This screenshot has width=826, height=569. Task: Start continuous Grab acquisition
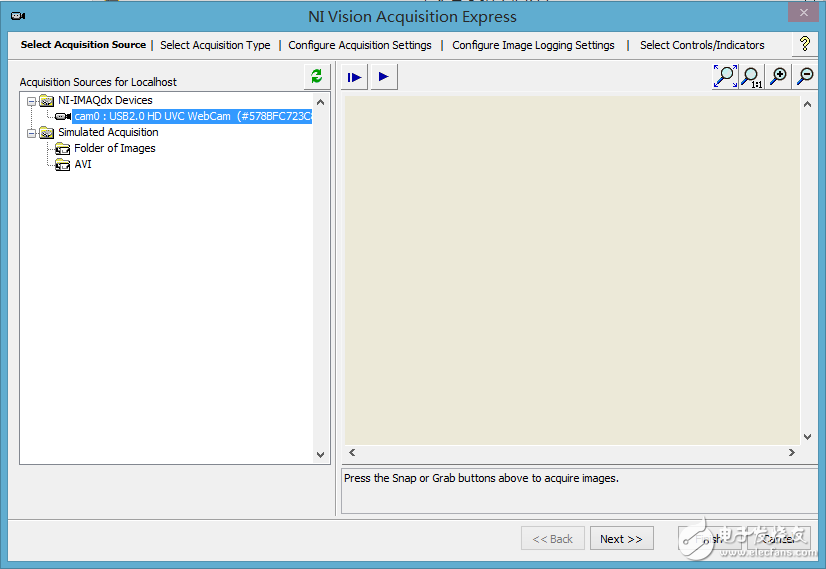384,77
